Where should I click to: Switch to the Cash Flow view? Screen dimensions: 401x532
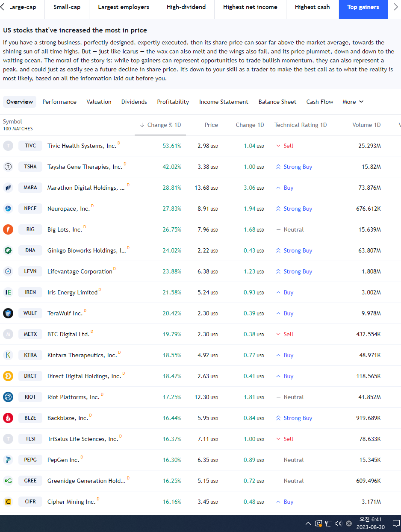tap(320, 102)
